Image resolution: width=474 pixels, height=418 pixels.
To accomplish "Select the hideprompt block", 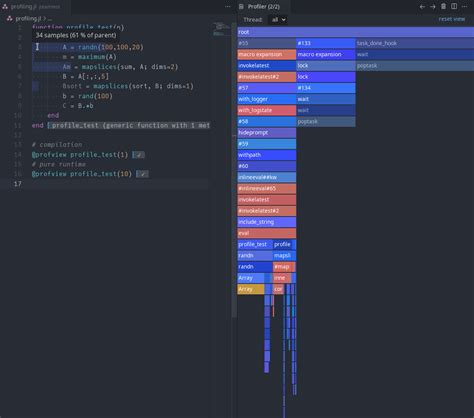I will (x=267, y=133).
